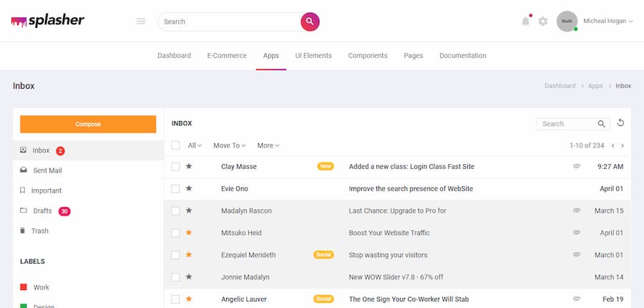Open the hamburger menu icon
Image resolution: width=644 pixels, height=308 pixels.
[x=141, y=21]
